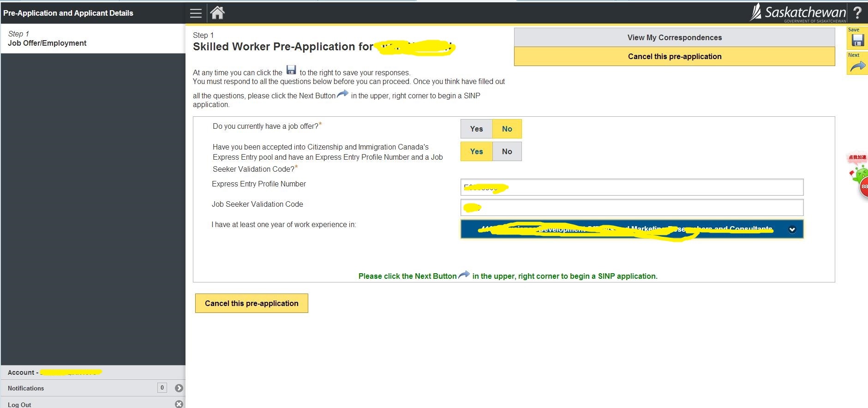Screen dimensions: 868x408
Task: Select No for Express Entry pool question
Action: click(x=507, y=151)
